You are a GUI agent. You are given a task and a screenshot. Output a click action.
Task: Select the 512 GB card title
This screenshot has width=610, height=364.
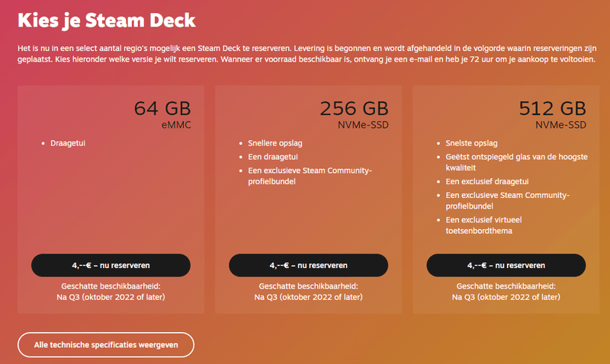pos(551,110)
